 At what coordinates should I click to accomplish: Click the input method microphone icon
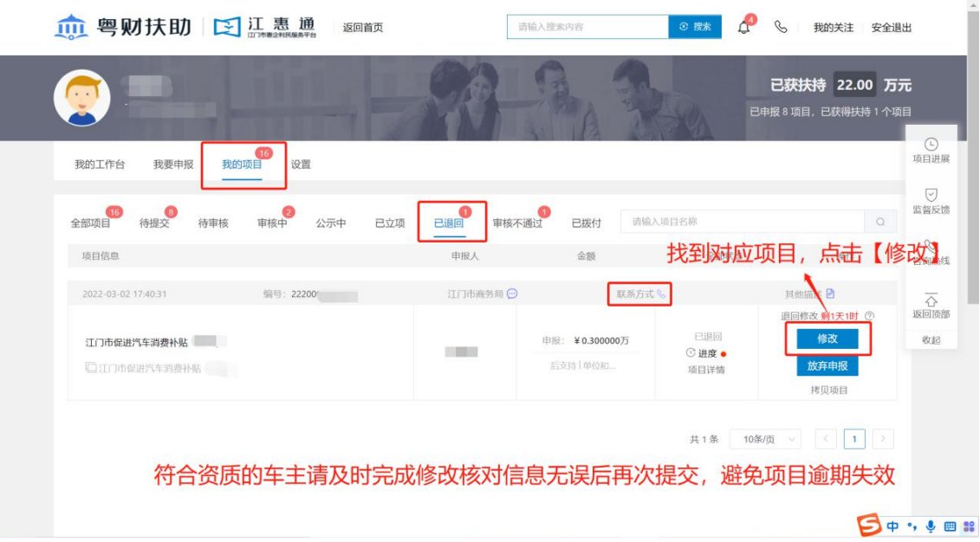tap(931, 526)
